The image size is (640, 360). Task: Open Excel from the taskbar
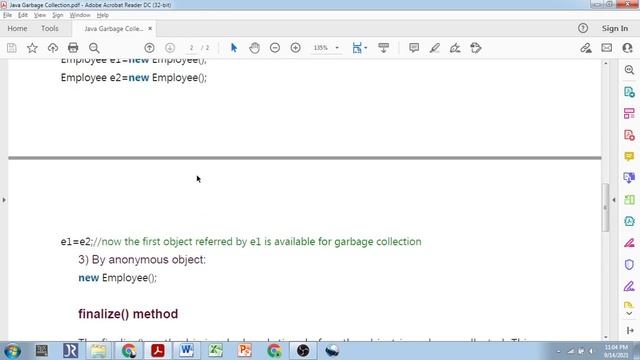tap(216, 351)
